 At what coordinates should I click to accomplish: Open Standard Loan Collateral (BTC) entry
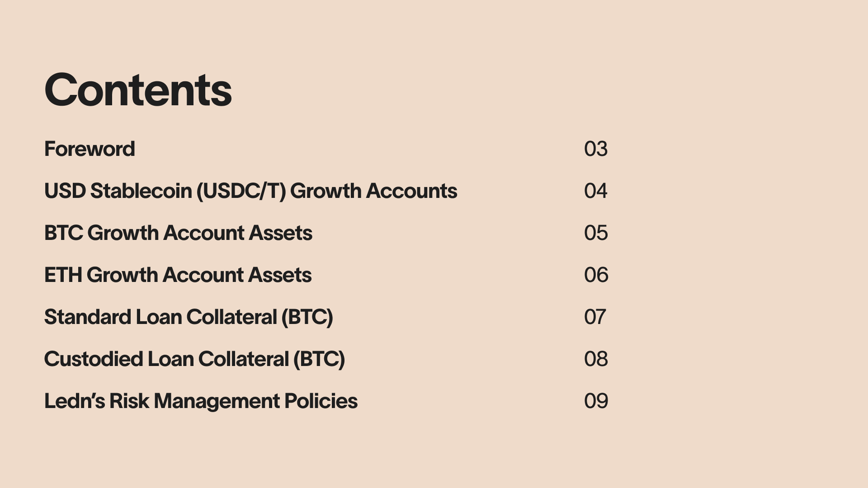click(x=189, y=317)
